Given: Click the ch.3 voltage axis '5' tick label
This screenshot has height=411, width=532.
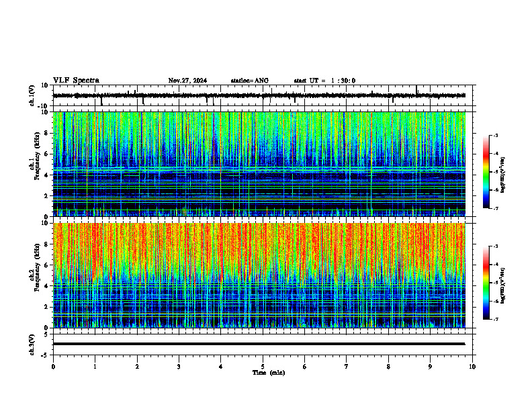Looking at the screenshot, I should pos(46,334).
